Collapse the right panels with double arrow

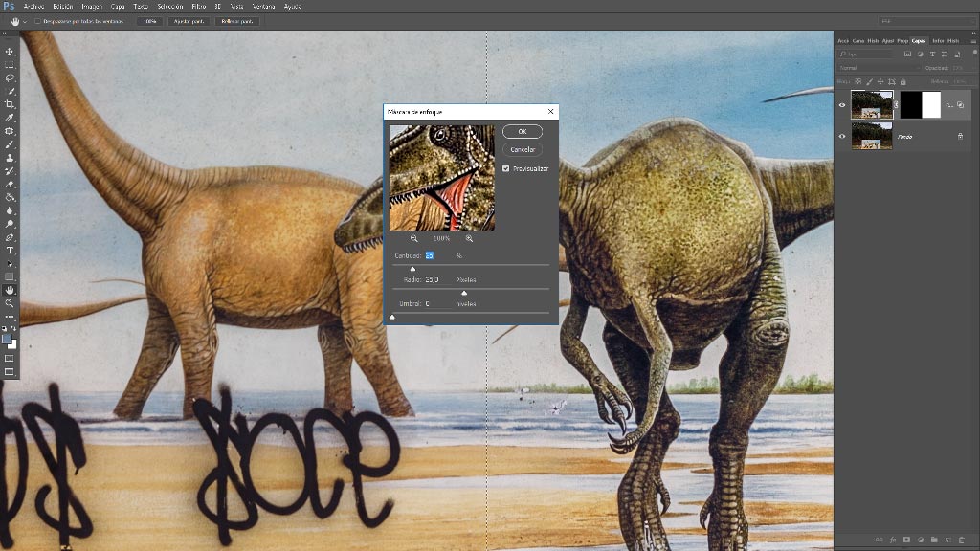click(973, 33)
